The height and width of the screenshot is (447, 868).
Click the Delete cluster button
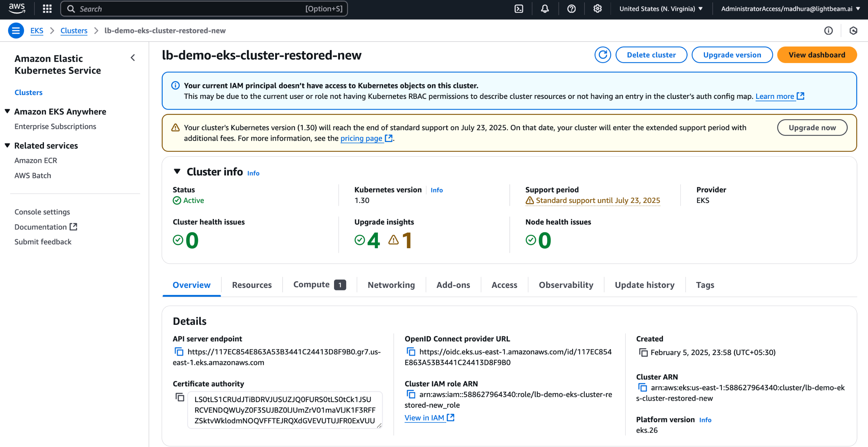pos(651,55)
